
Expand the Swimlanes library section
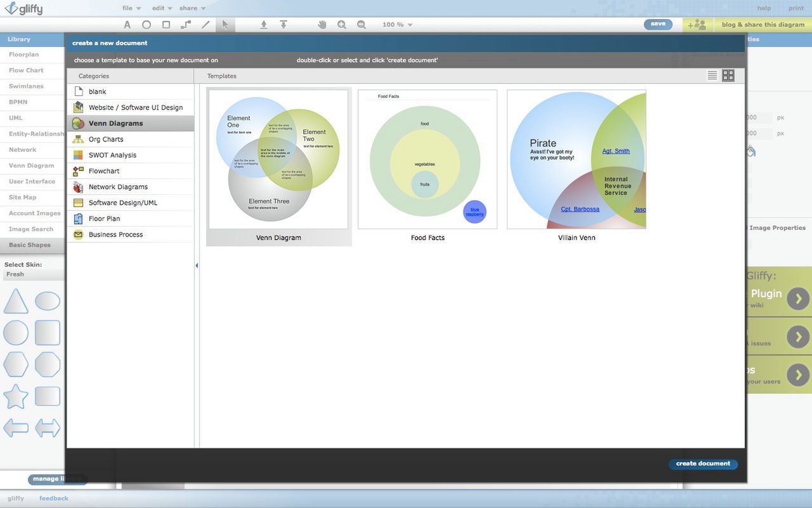(x=32, y=86)
